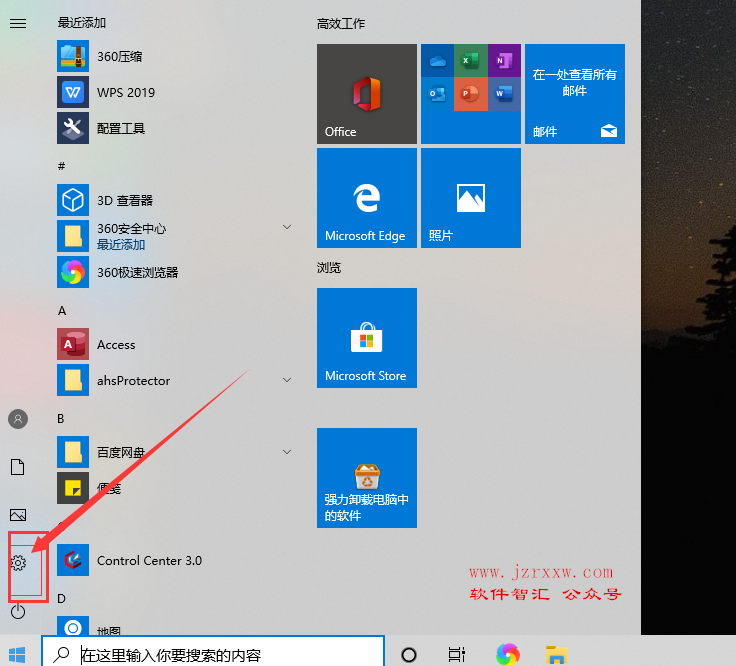Open the Microsoft Store tile
The height and width of the screenshot is (666, 736).
pos(367,338)
